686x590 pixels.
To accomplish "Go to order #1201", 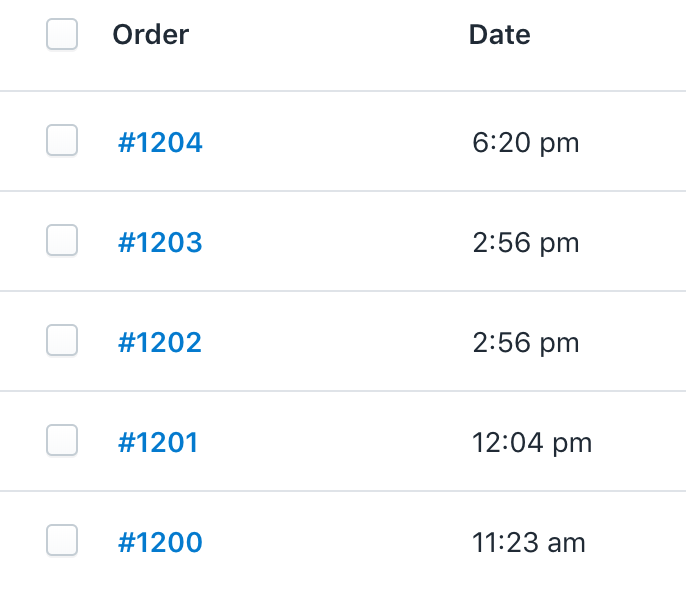I will pyautogui.click(x=158, y=442).
